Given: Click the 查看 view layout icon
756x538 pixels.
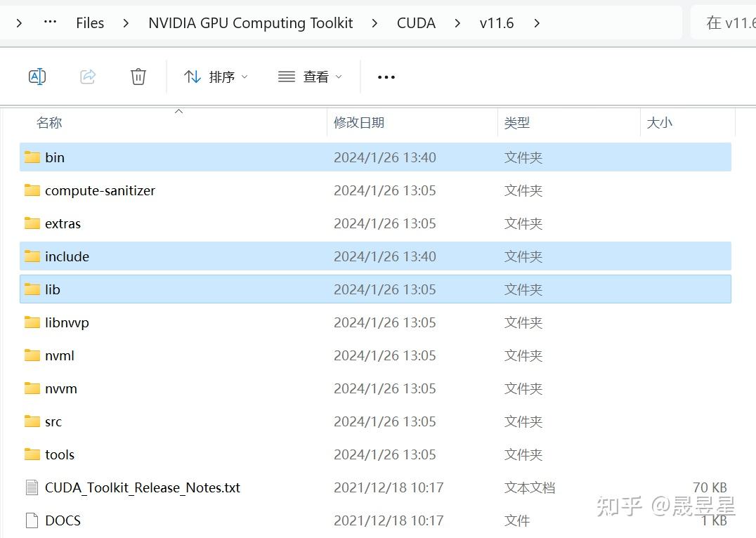Looking at the screenshot, I should pos(285,77).
